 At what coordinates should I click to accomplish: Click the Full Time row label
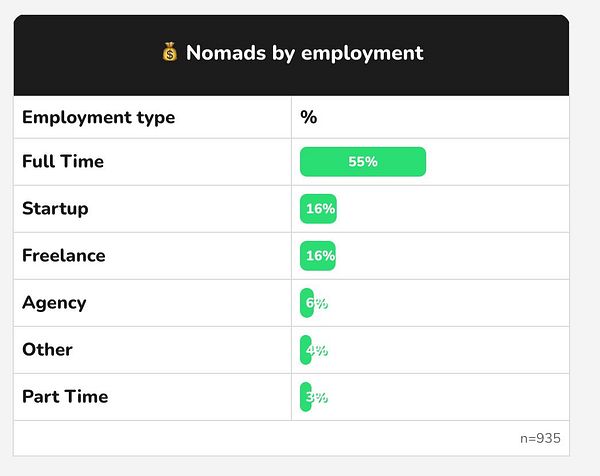point(63,162)
